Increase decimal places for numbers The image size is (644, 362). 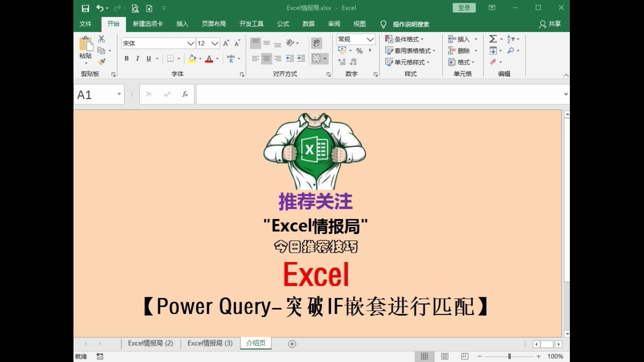coord(342,61)
